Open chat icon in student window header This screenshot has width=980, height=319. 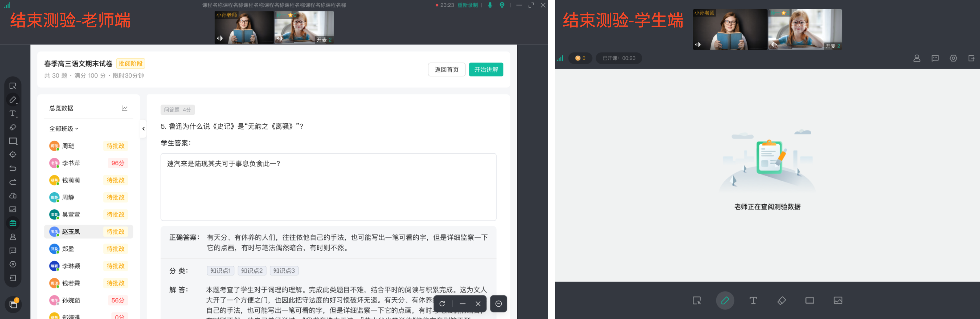pos(935,58)
